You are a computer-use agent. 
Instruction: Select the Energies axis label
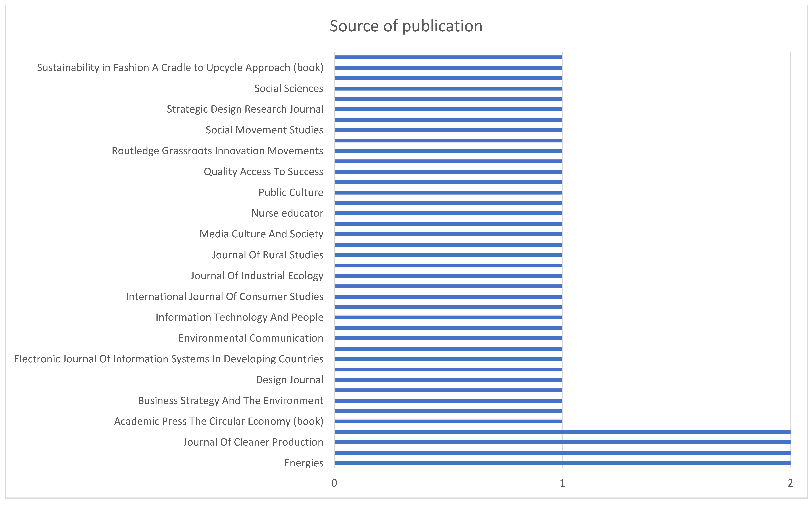click(x=303, y=463)
